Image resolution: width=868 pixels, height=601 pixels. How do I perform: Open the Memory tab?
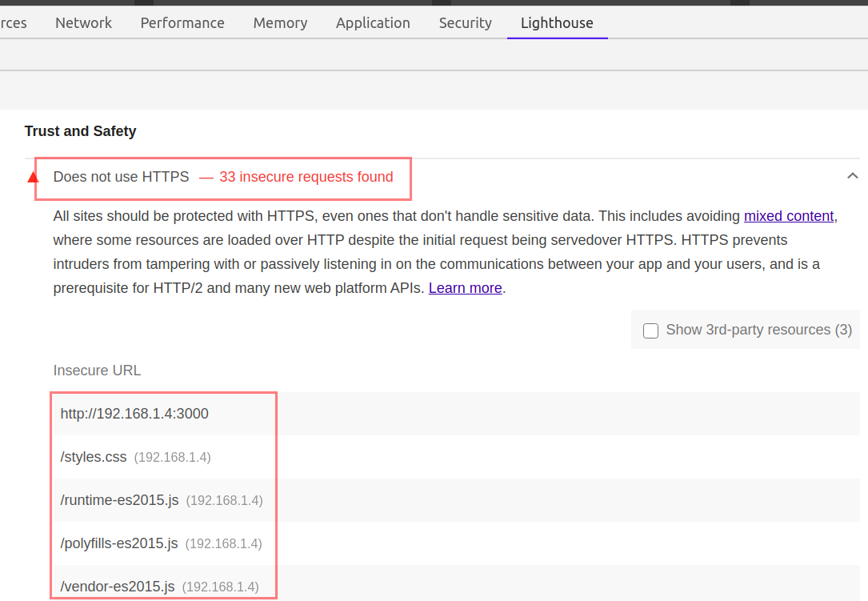[280, 22]
